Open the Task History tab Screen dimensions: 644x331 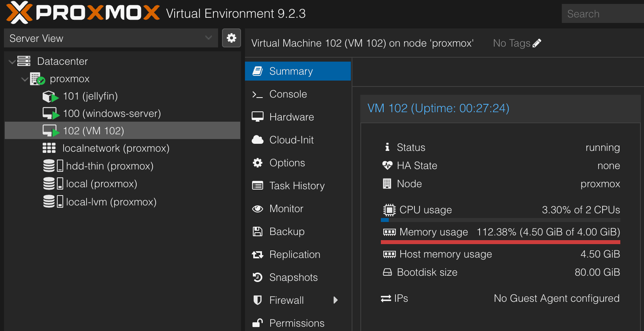pos(298,186)
